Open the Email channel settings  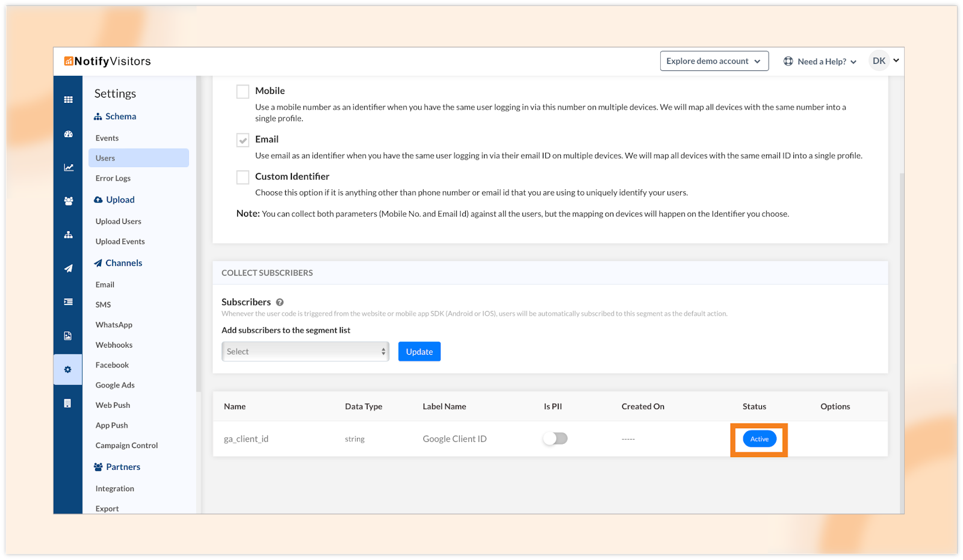(105, 285)
